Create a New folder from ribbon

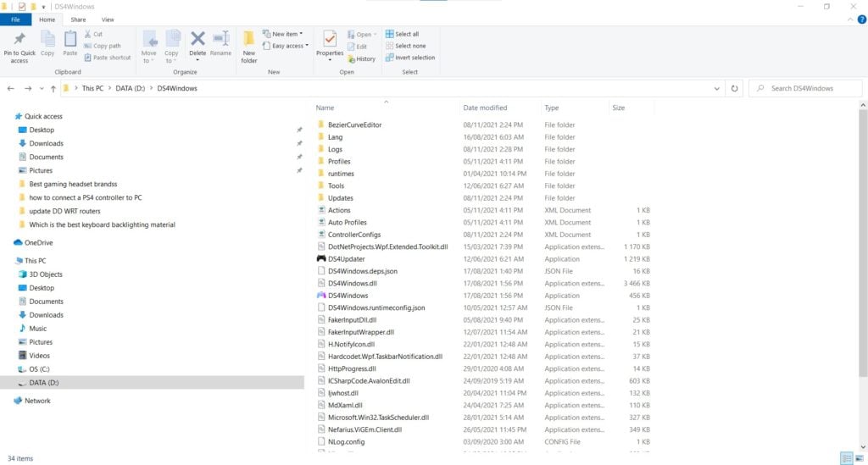click(x=248, y=45)
